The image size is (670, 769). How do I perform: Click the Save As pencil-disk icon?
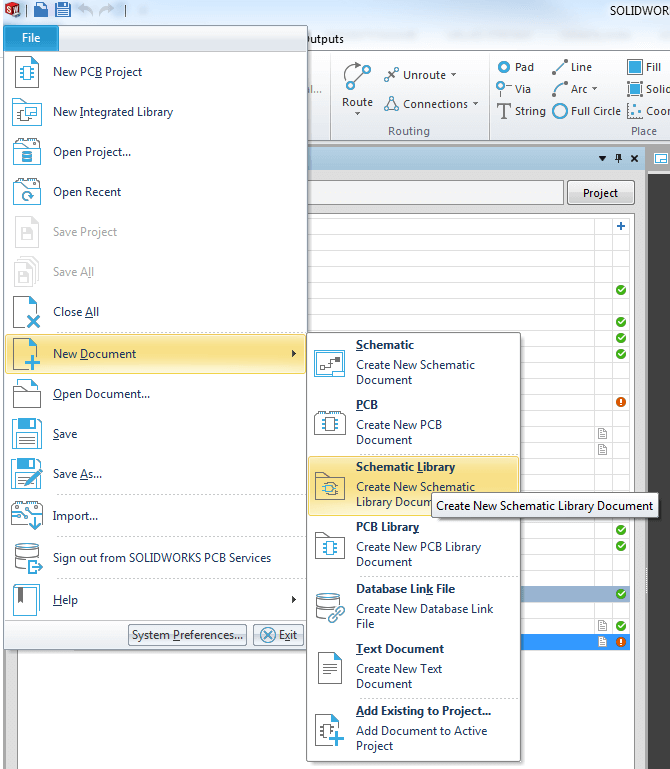26,474
